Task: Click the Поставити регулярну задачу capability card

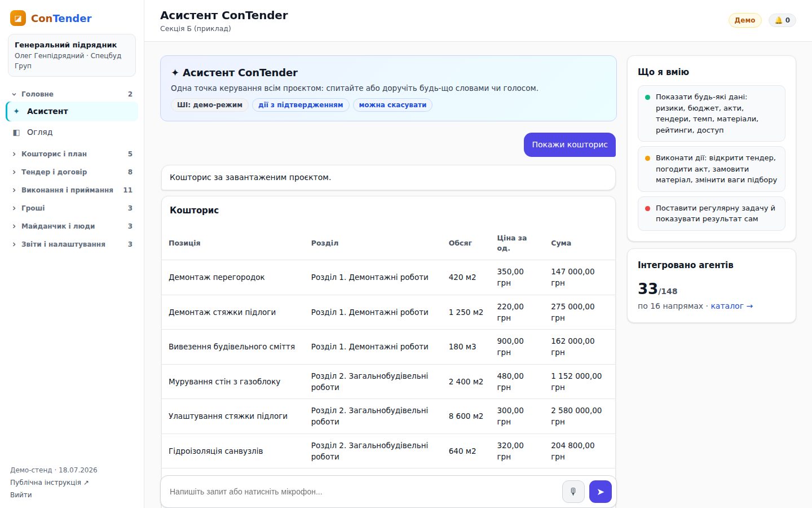Action: (x=712, y=213)
